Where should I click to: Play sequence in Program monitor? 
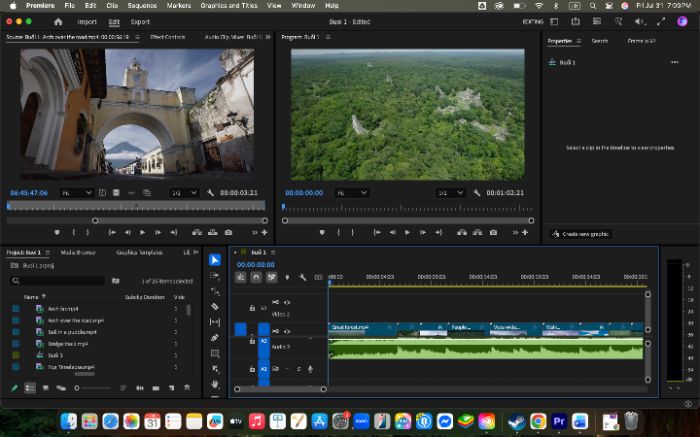(x=407, y=233)
